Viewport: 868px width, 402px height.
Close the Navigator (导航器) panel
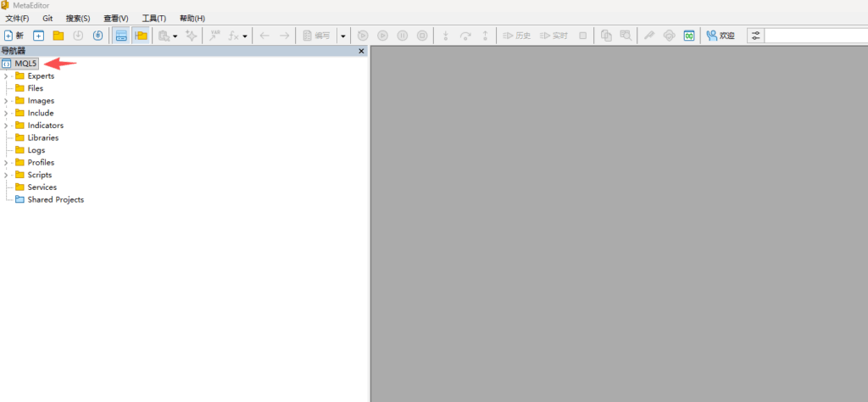click(361, 51)
